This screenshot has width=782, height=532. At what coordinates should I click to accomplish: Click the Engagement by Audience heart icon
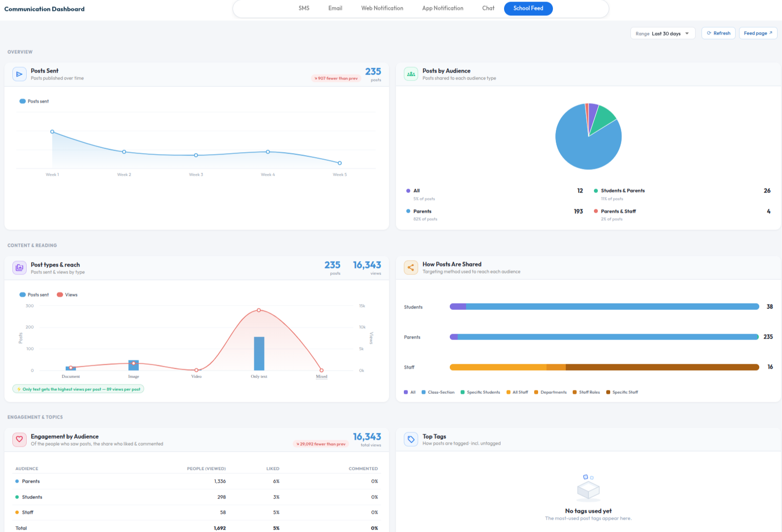[x=19, y=439]
